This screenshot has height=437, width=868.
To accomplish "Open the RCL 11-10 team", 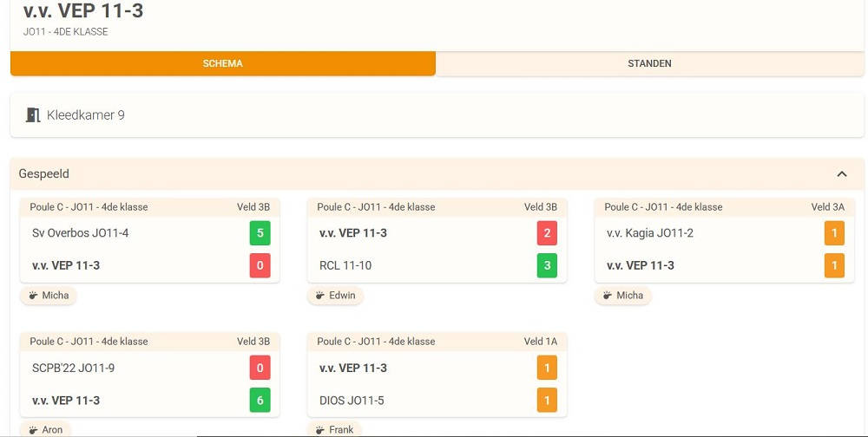I will tap(345, 265).
